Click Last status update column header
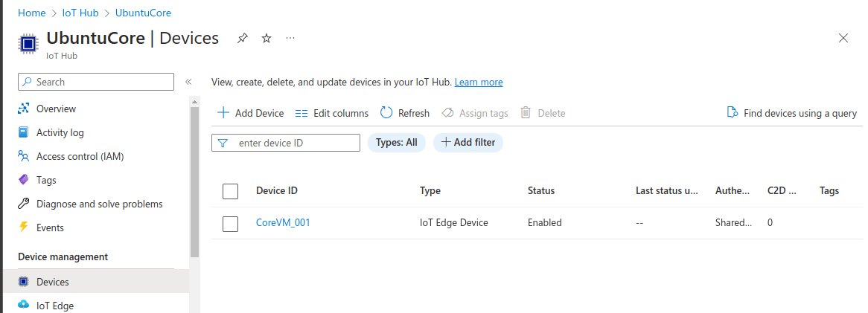Viewport: 868px width, 313px height. tap(666, 191)
